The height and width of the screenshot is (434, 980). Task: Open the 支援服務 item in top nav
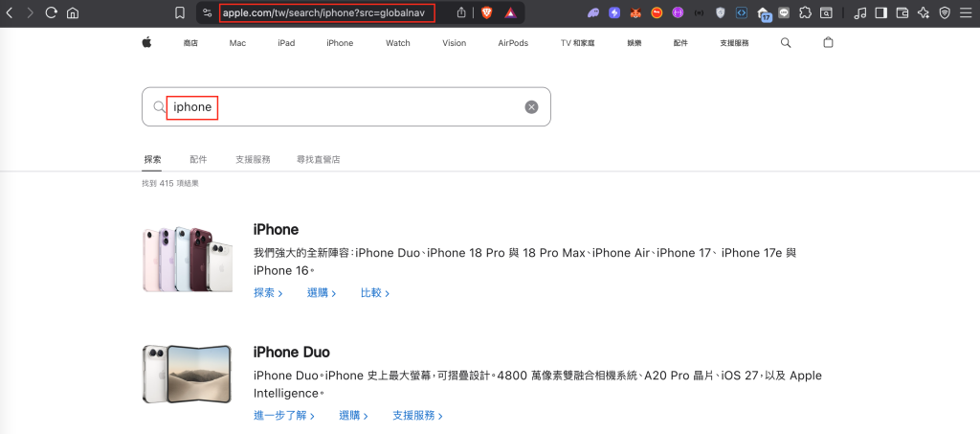734,43
